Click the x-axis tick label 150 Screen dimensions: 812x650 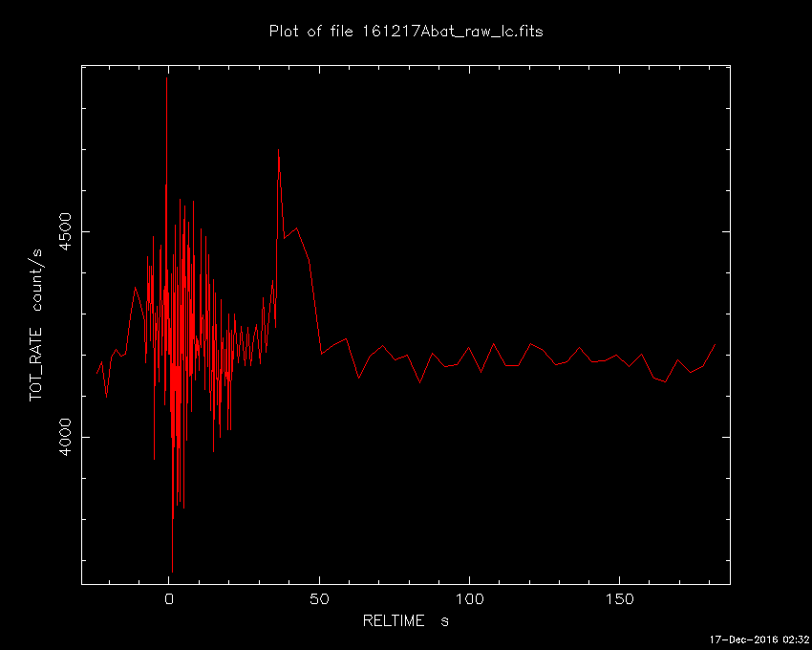tap(619, 599)
